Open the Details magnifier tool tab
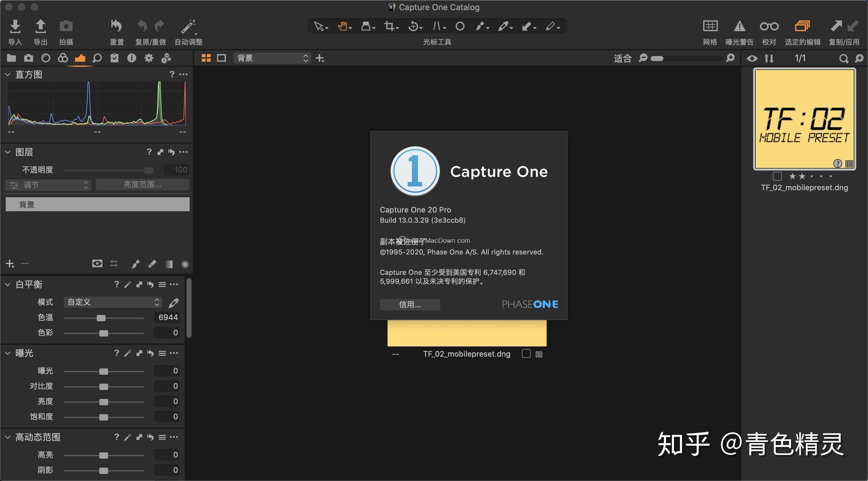The width and height of the screenshot is (868, 481). click(x=97, y=58)
